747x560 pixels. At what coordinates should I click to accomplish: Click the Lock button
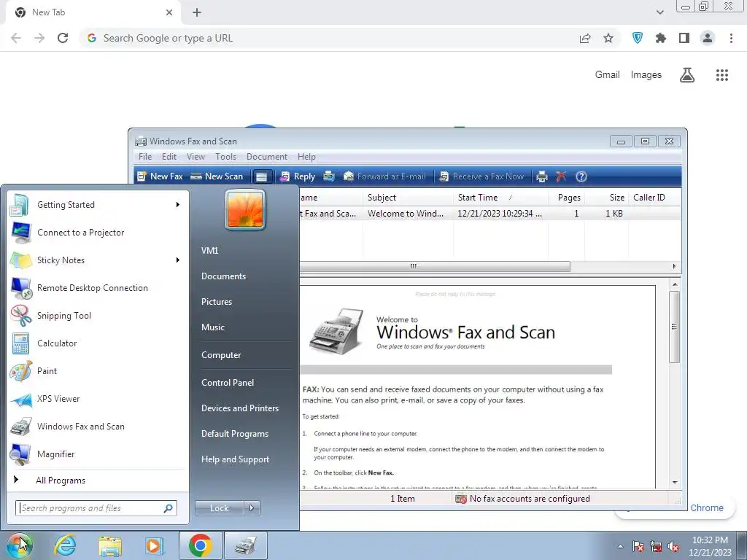click(x=219, y=508)
